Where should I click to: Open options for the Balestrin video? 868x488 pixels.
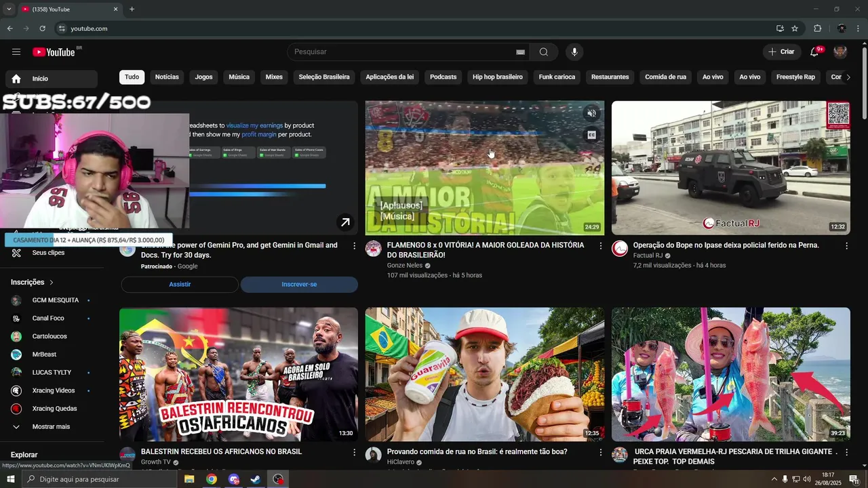[x=354, y=451]
